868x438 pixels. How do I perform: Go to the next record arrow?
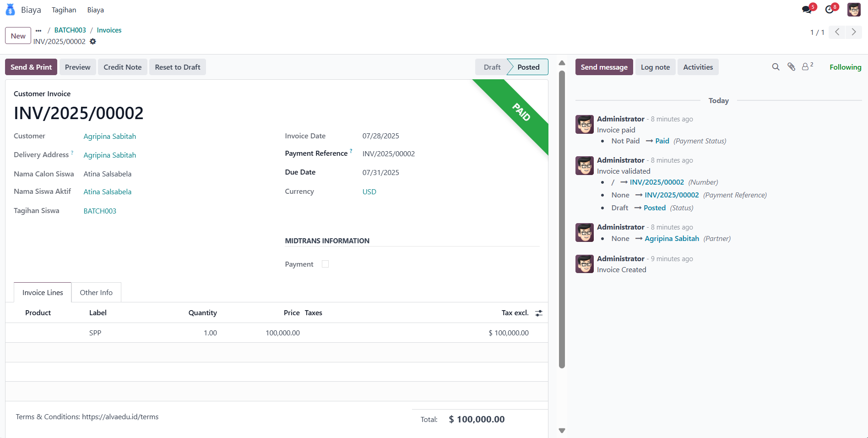pyautogui.click(x=853, y=32)
